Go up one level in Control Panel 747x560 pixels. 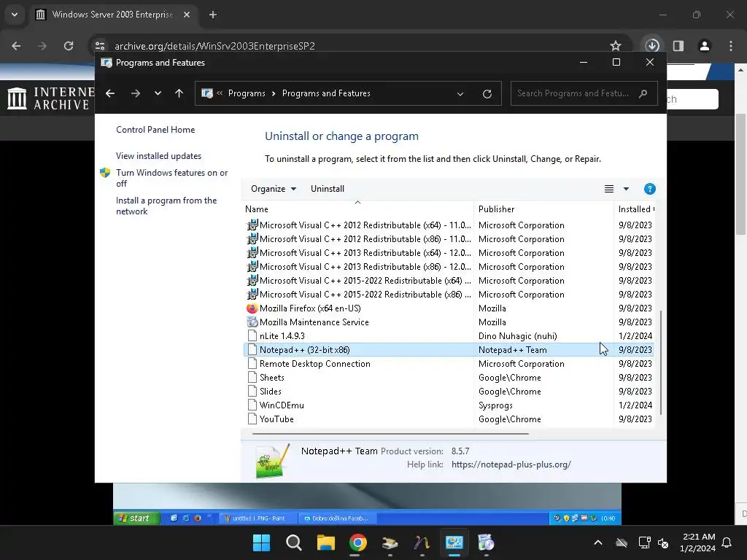179,93
